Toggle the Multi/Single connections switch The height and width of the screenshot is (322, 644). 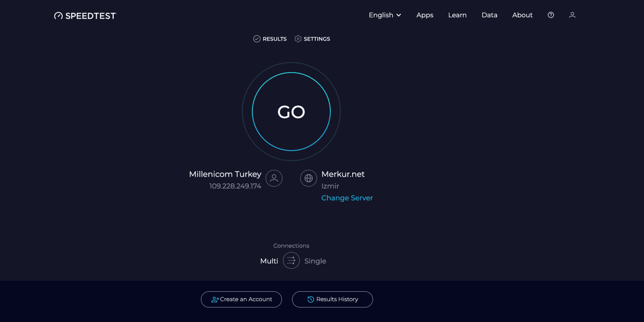point(291,261)
